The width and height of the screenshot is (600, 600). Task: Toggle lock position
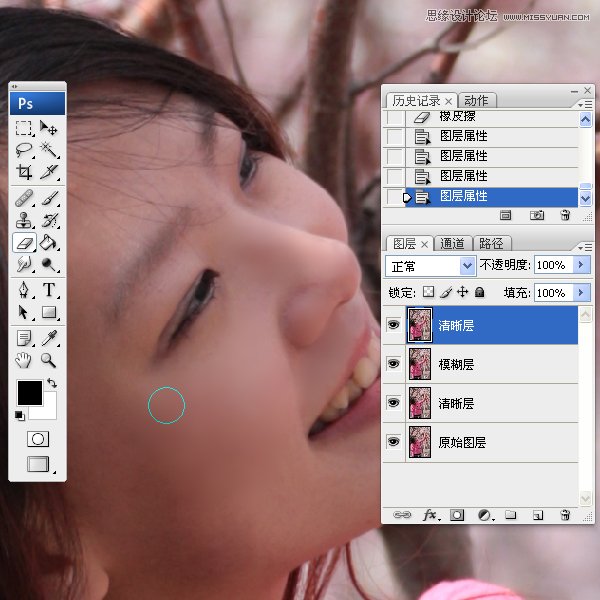[x=463, y=292]
